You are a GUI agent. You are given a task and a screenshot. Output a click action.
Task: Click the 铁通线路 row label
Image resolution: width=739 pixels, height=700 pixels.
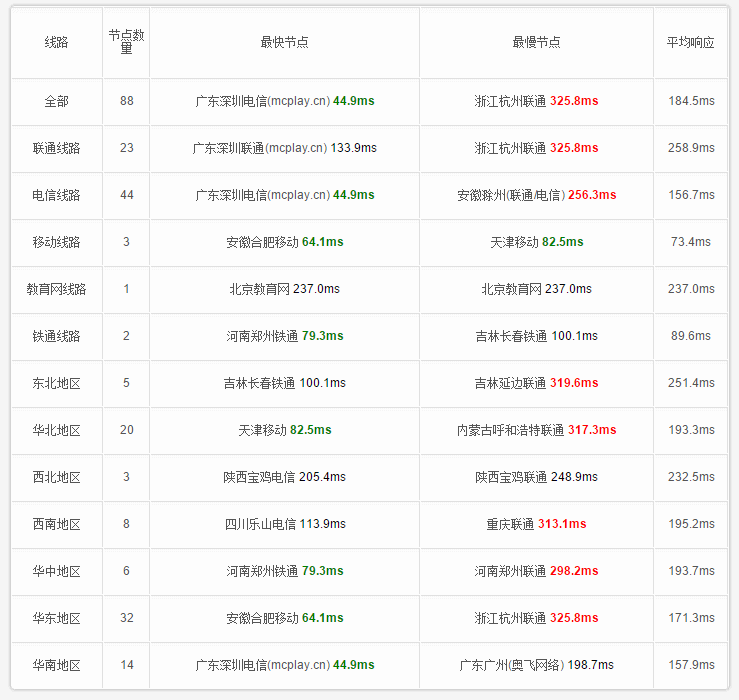pos(57,336)
